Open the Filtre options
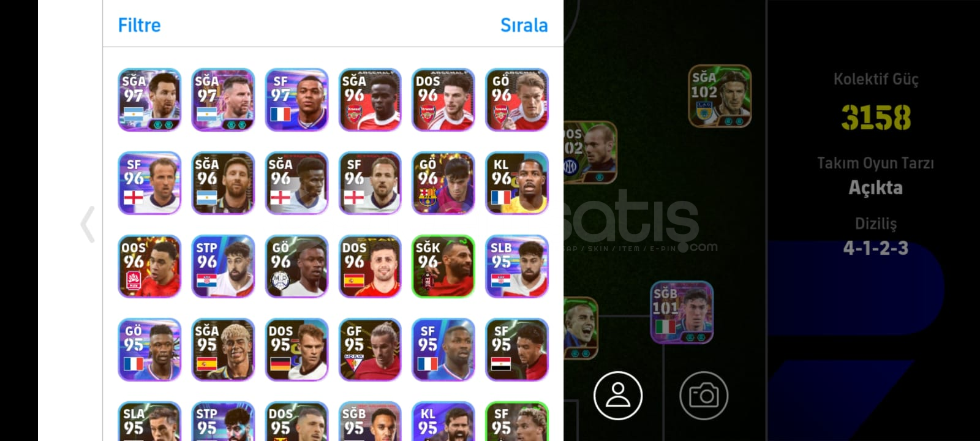The image size is (980, 441). 139,25
